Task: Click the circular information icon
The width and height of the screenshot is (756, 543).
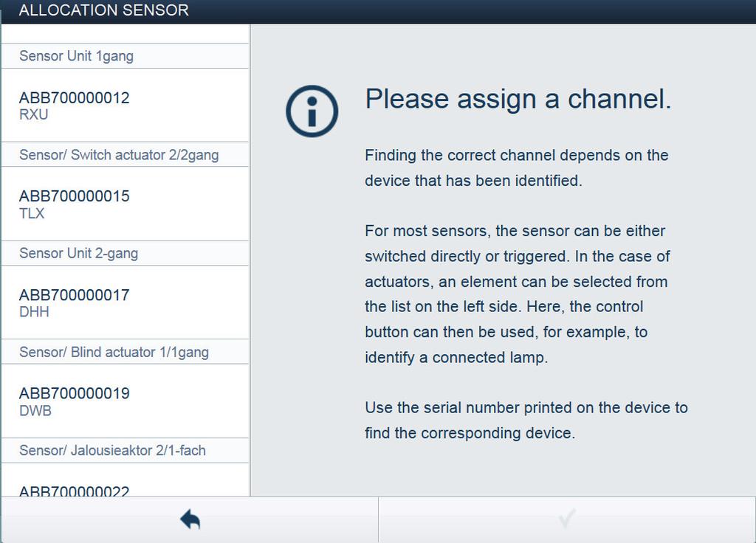Action: click(x=312, y=111)
